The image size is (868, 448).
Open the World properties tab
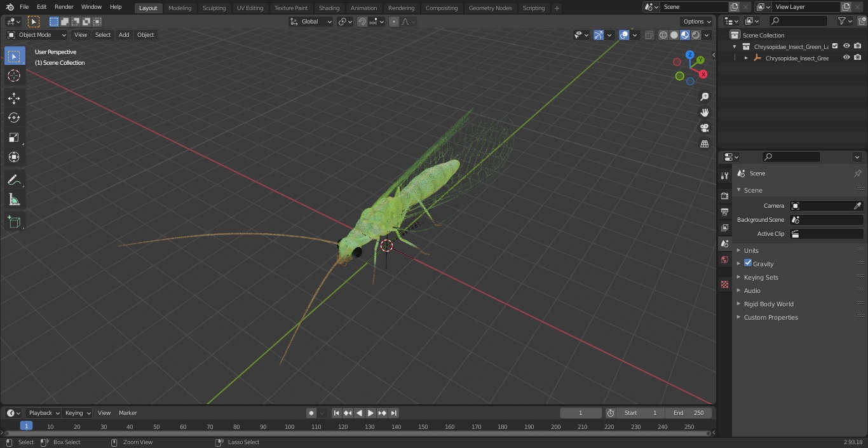[x=724, y=259]
